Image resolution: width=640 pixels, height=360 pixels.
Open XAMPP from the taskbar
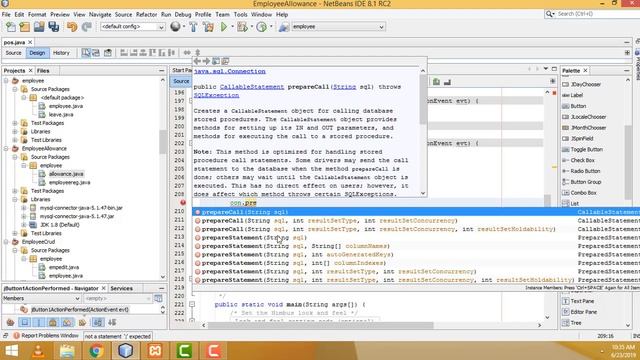click(155, 350)
